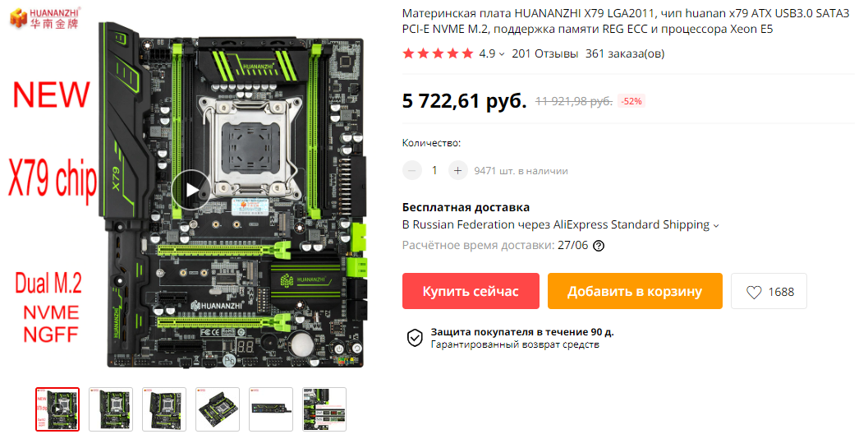
Task: Click the buyer protection shield icon
Action: click(x=415, y=337)
